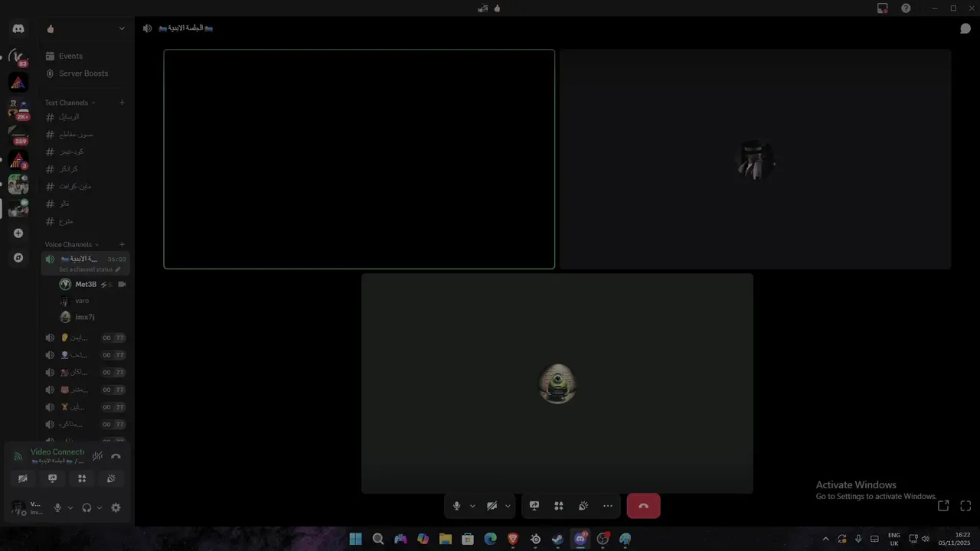
Task: Open Discord help icon in title bar
Action: pyautogui.click(x=906, y=8)
